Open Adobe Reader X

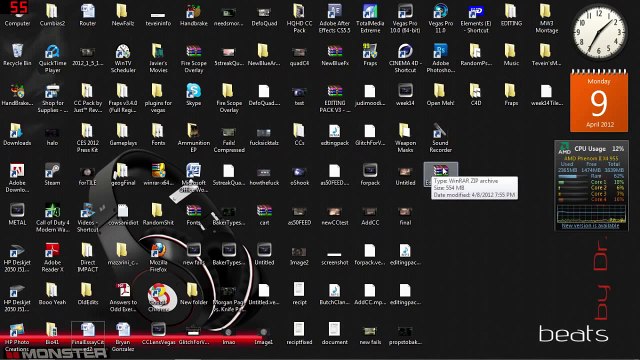(52, 258)
